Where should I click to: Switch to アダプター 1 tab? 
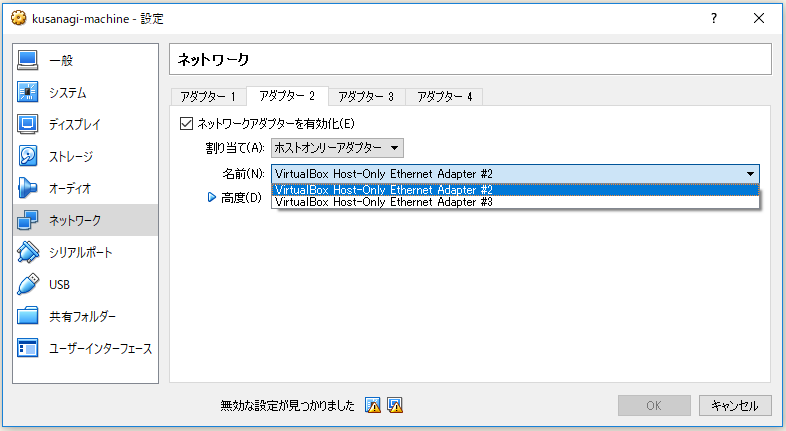click(x=208, y=96)
